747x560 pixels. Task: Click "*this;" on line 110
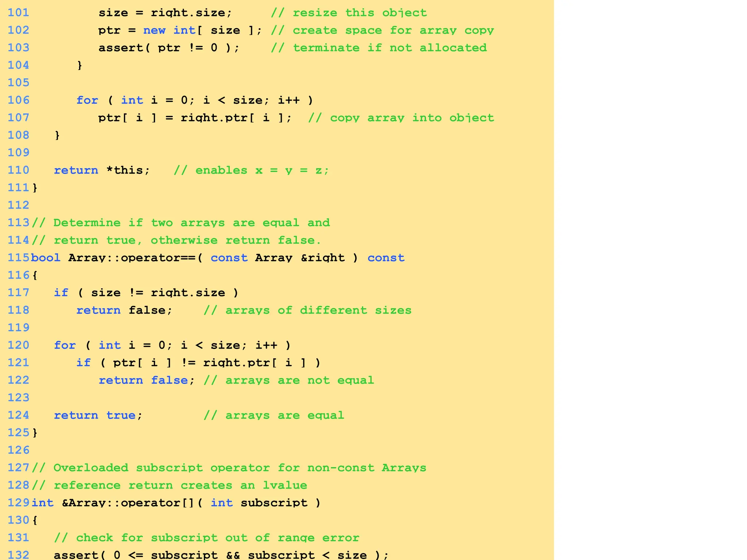click(x=128, y=170)
